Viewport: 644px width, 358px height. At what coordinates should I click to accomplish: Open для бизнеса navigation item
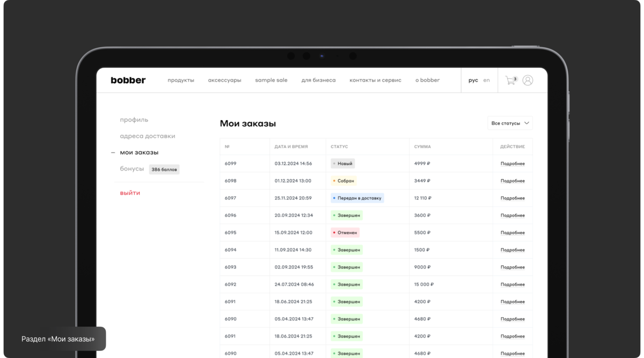click(x=318, y=81)
